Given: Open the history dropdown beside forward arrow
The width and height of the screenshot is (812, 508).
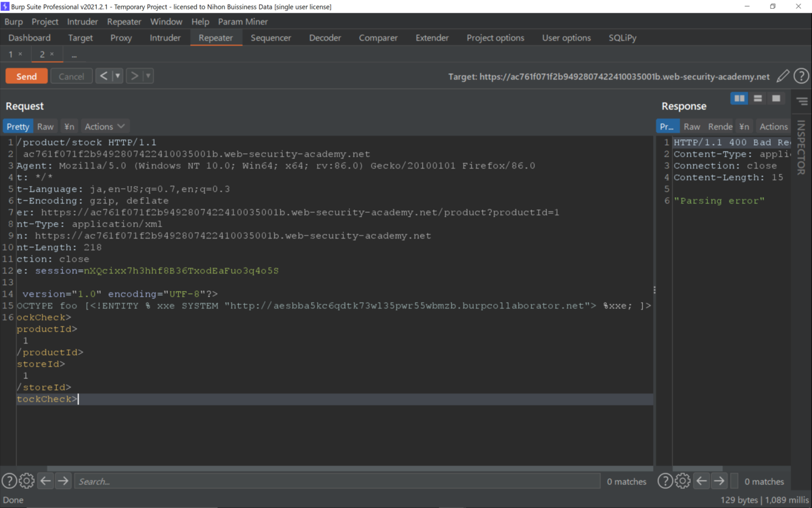Looking at the screenshot, I should click(148, 76).
